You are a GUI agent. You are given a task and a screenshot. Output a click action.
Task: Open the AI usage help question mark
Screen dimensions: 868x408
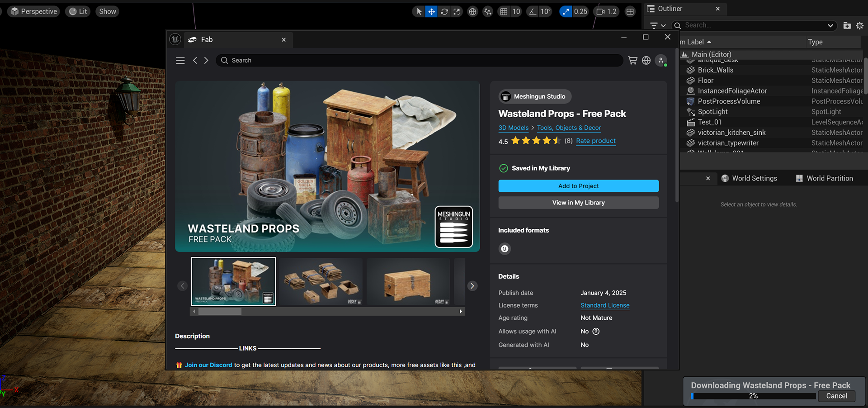click(596, 332)
